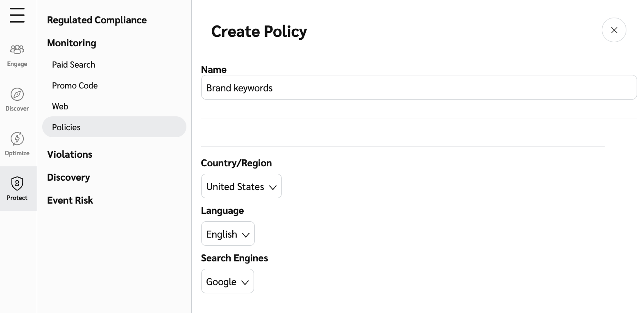Click into the policy Name text field
The image size is (644, 313).
[x=419, y=88]
